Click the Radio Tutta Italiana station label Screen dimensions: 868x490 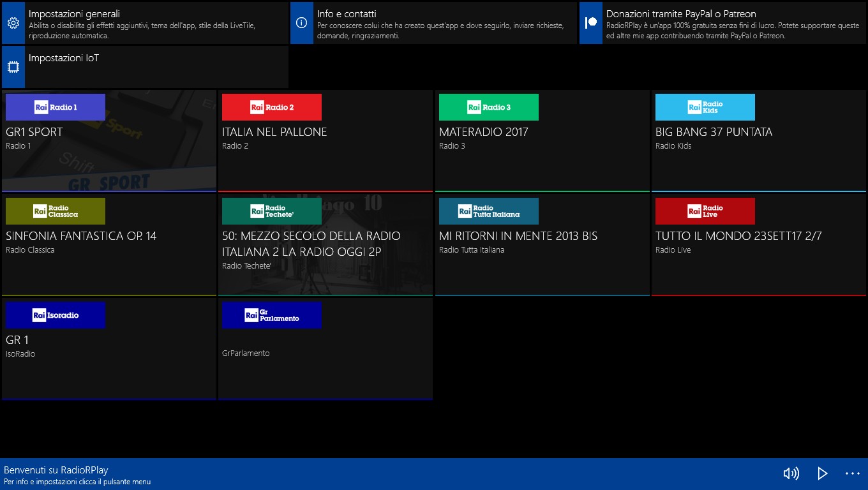click(472, 250)
